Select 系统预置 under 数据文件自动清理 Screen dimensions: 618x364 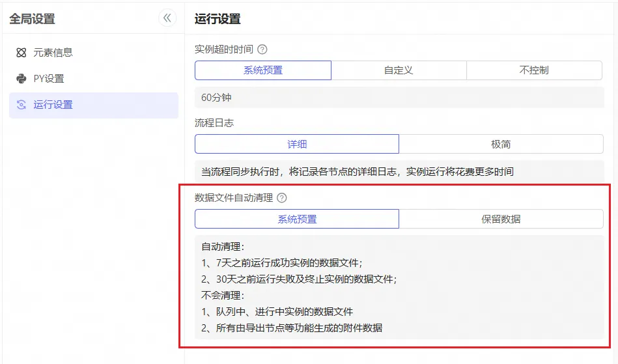297,219
